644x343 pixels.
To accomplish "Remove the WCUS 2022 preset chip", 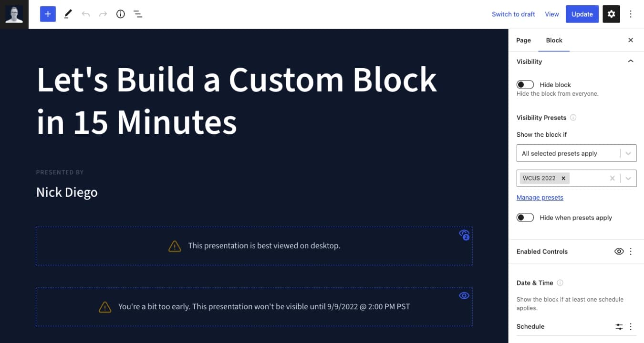I will pyautogui.click(x=563, y=178).
